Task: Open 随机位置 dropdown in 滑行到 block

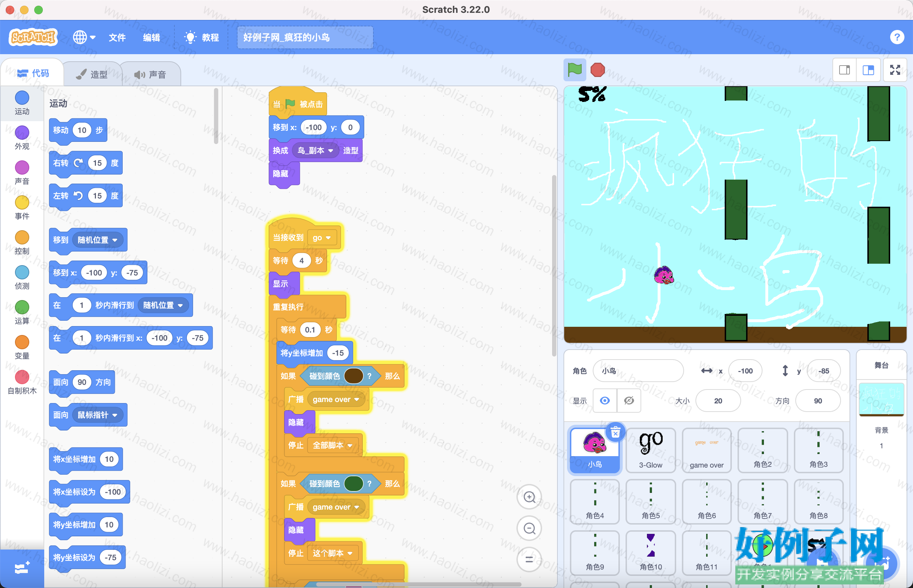Action: (163, 305)
